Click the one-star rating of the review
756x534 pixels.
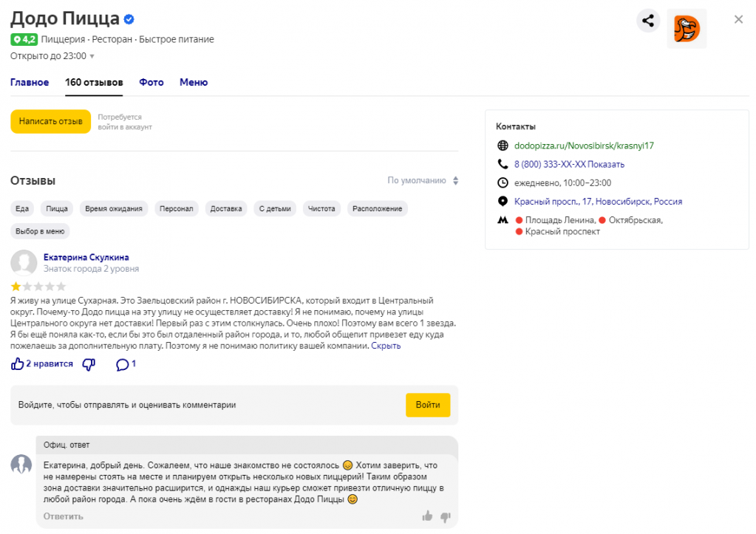point(16,287)
